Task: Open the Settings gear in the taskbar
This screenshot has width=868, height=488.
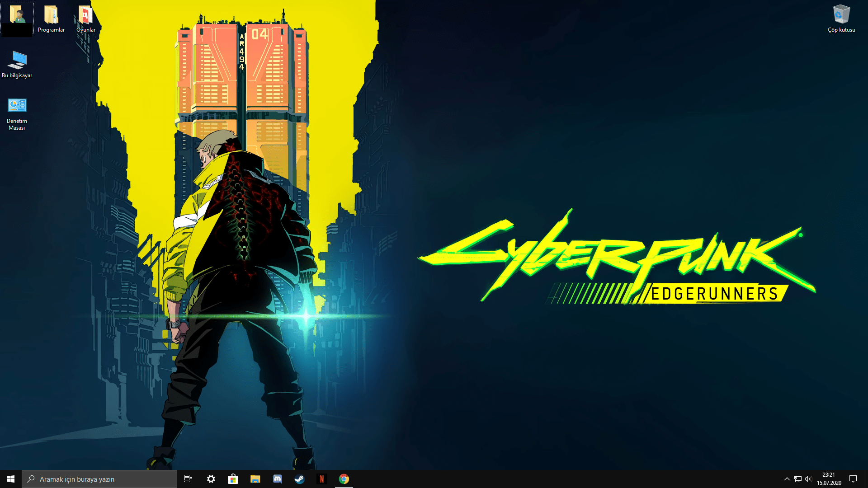Action: [211, 479]
